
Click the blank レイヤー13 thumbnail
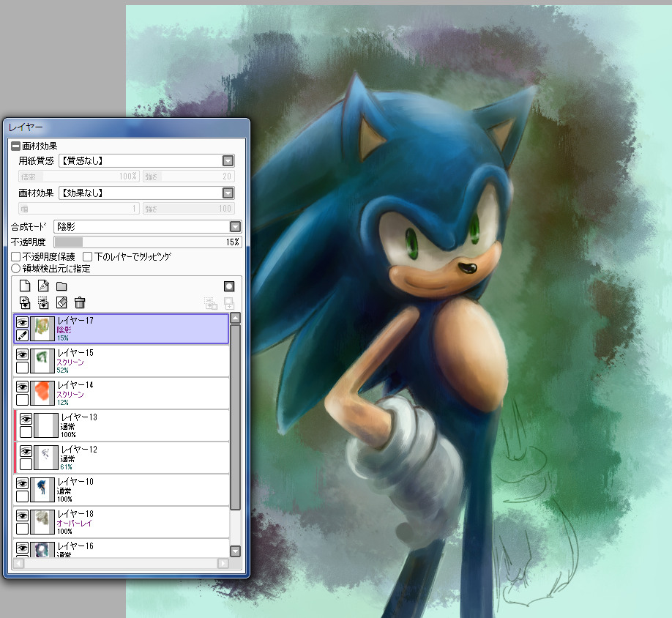pos(46,425)
